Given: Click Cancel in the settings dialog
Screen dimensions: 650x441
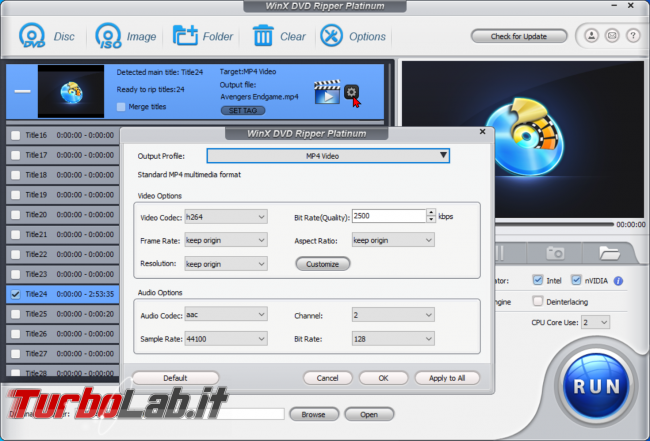Looking at the screenshot, I should point(327,378).
